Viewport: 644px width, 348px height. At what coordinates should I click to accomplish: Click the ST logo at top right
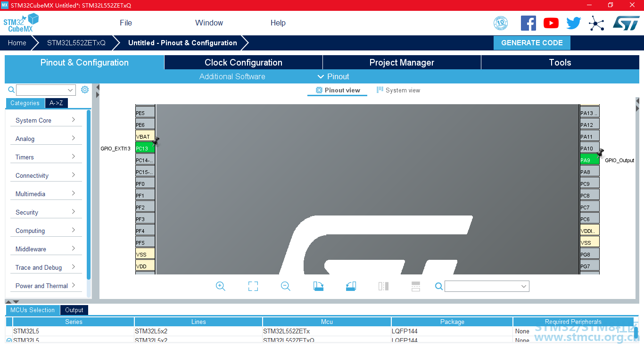point(626,23)
